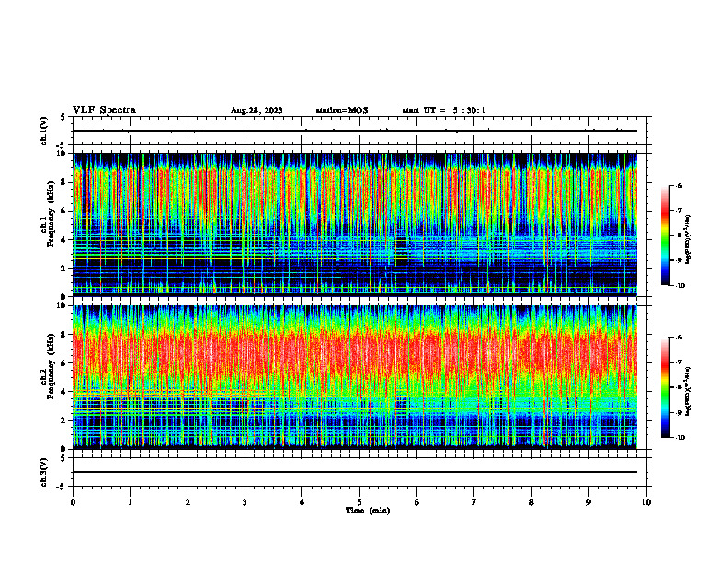Image resolution: width=728 pixels, height=563 pixels.
Task: Click time axis tick label "6"
Action: (x=417, y=502)
